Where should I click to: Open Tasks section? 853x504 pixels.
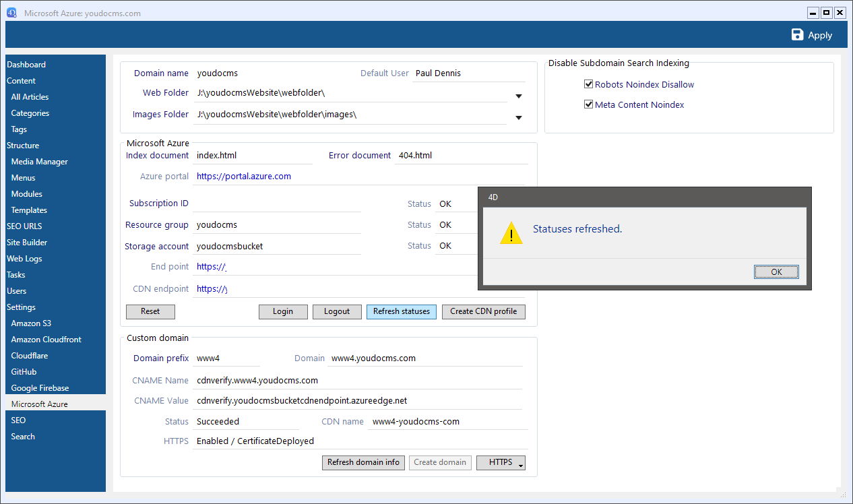[16, 275]
